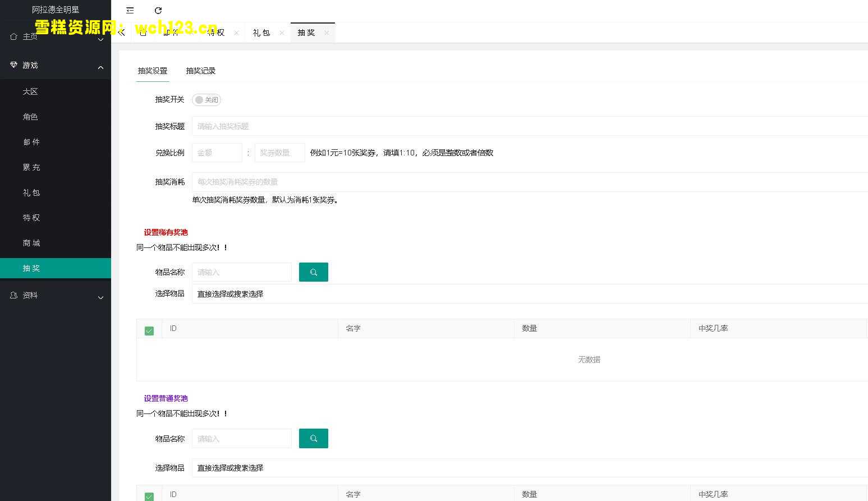
Task: Click the diamond icon beside 游戏
Action: pos(13,65)
